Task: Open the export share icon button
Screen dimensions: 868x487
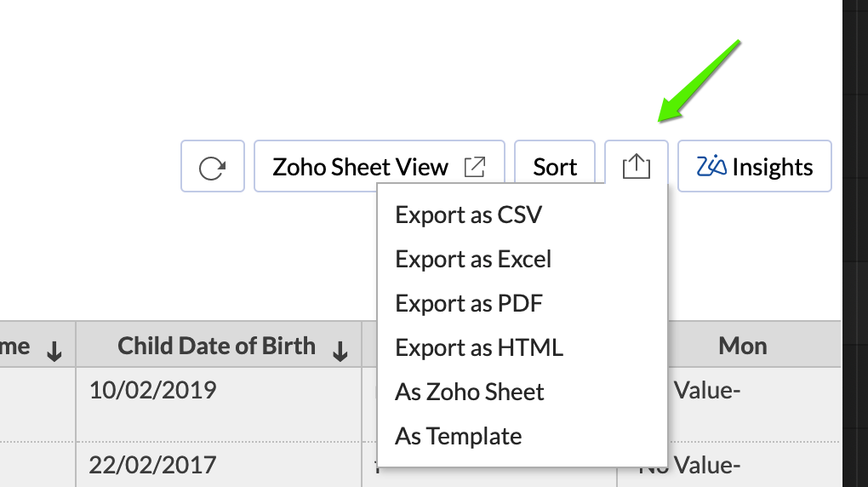Action: (x=636, y=166)
